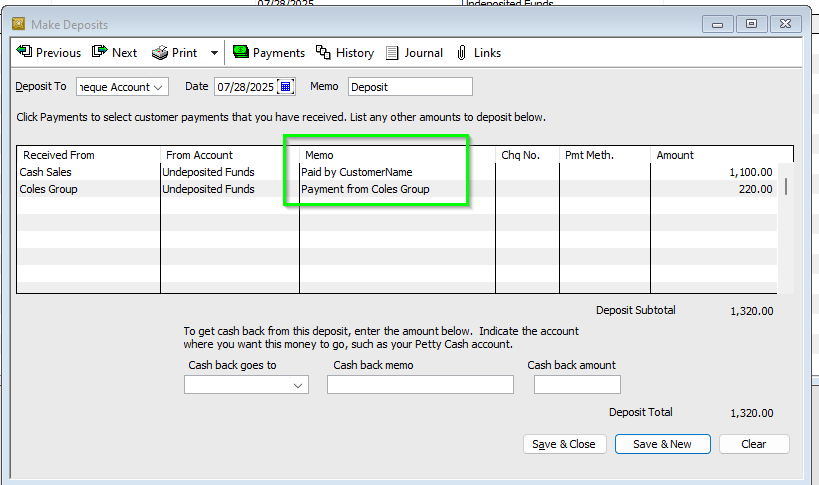The image size is (819, 485).
Task: Open the Payments to deposit window
Action: (x=268, y=53)
